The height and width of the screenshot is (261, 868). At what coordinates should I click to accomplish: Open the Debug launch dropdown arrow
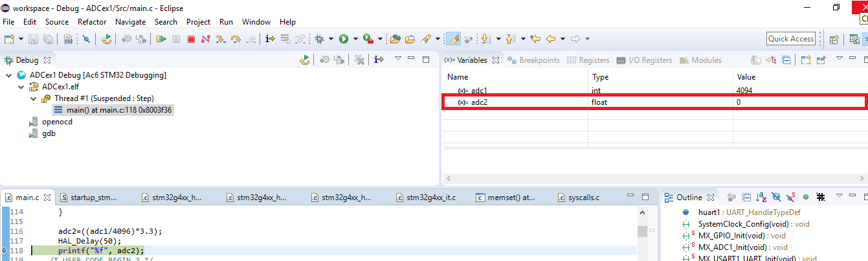point(331,39)
